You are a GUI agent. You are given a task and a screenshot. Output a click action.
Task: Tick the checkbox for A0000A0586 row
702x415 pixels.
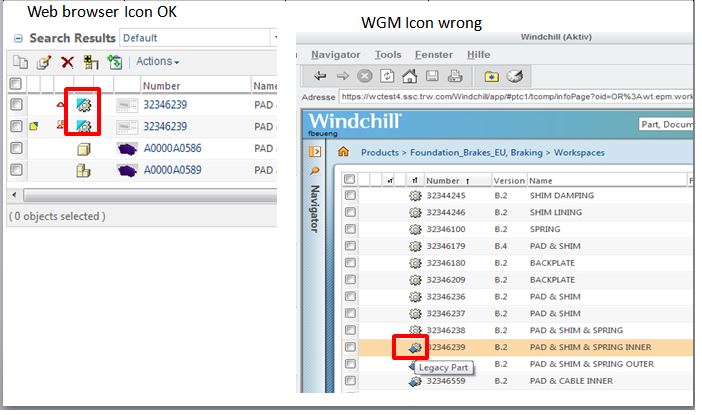(x=17, y=148)
